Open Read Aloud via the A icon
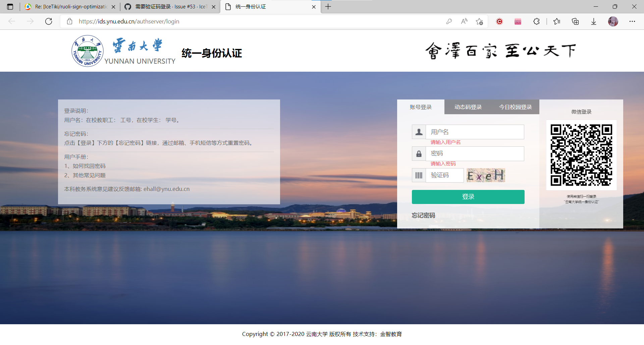Screen dimensions: 644x345 pos(464,21)
